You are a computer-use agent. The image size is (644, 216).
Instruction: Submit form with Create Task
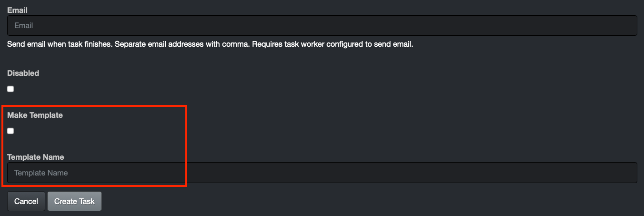[x=74, y=201]
